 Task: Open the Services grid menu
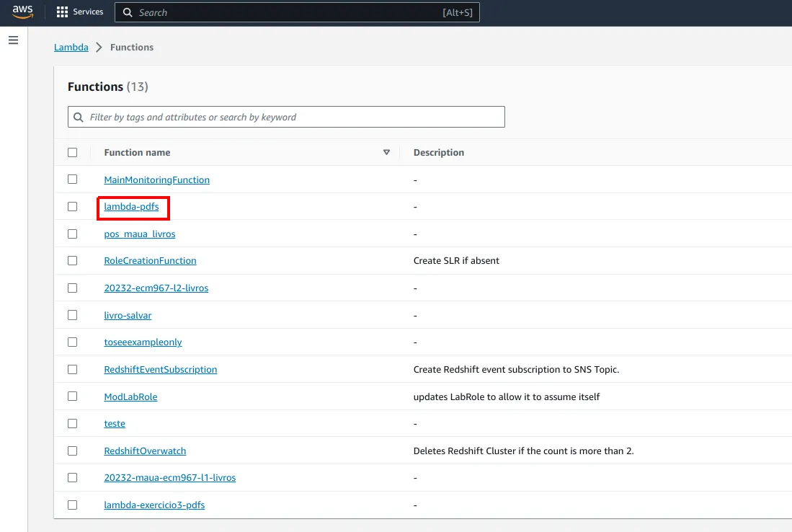(x=80, y=12)
